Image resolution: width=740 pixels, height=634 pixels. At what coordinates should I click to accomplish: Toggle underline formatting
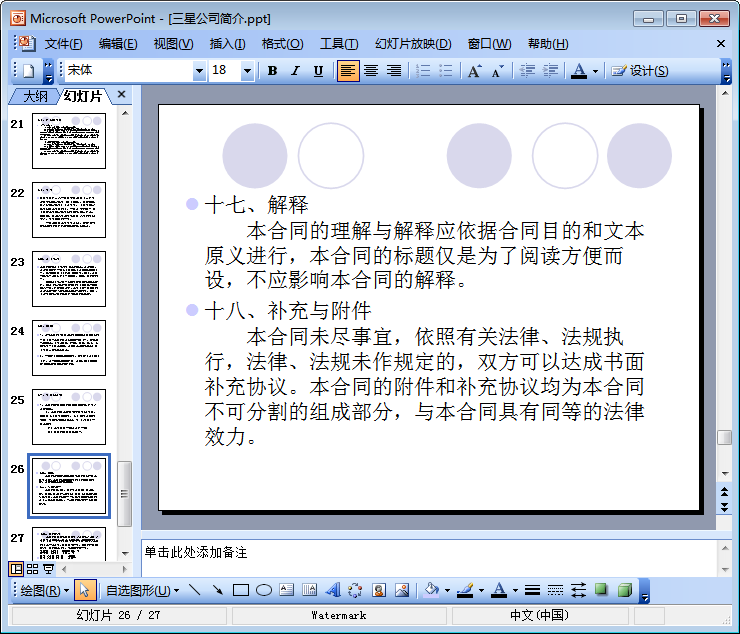[x=318, y=71]
